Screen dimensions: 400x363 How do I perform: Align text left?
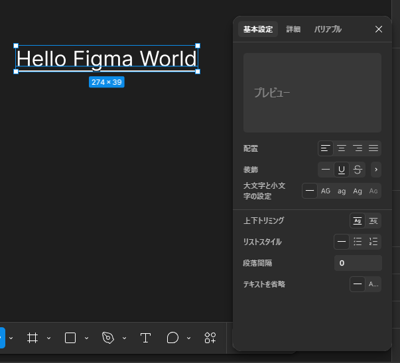326,148
